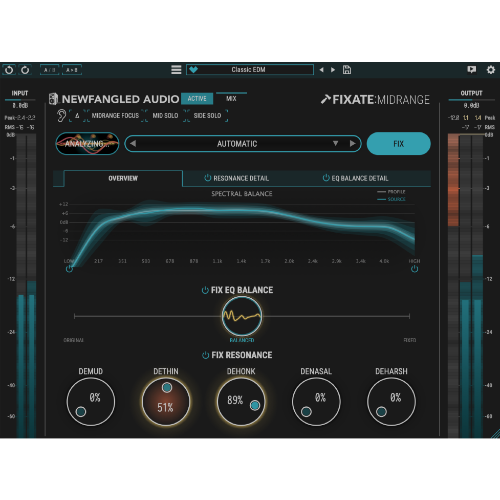The height and width of the screenshot is (500, 500).
Task: Enable MID SOLO listening mode
Action: pyautogui.click(x=165, y=116)
